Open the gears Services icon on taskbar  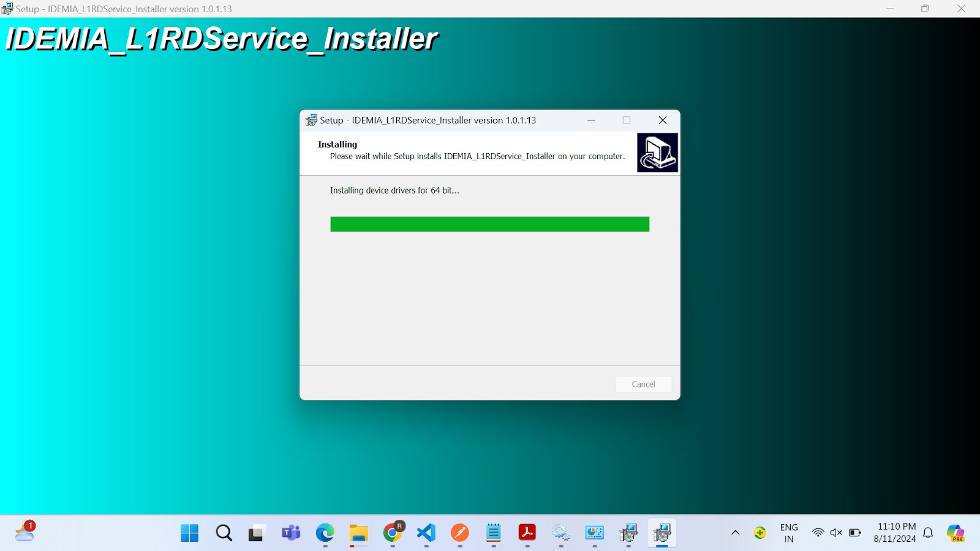(x=561, y=533)
